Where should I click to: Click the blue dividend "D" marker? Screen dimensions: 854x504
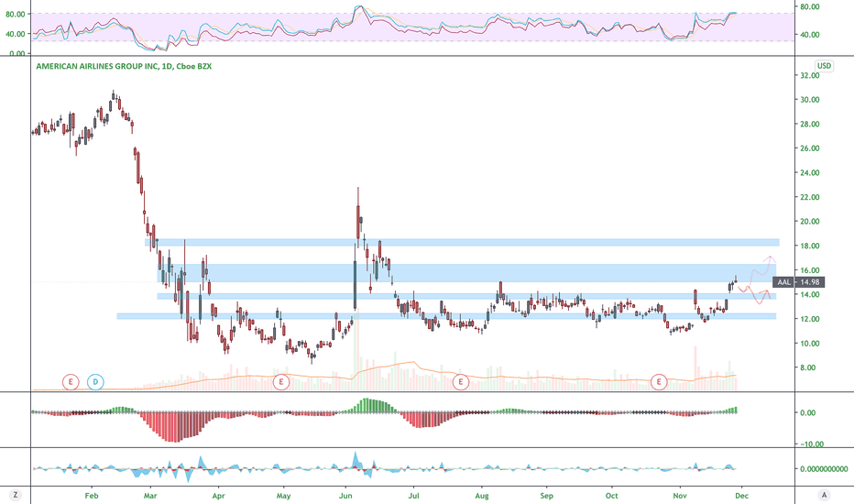tap(95, 382)
